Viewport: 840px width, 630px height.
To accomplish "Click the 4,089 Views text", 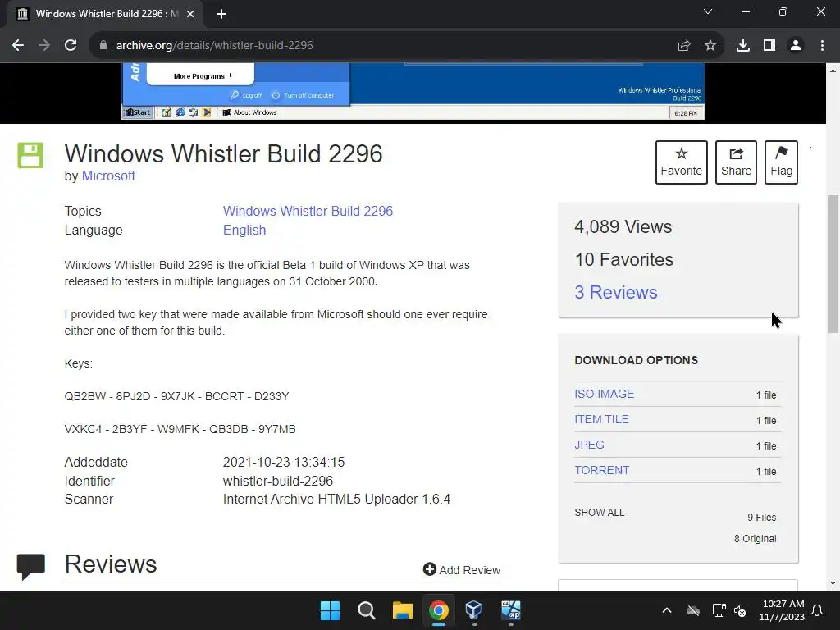I will click(623, 226).
